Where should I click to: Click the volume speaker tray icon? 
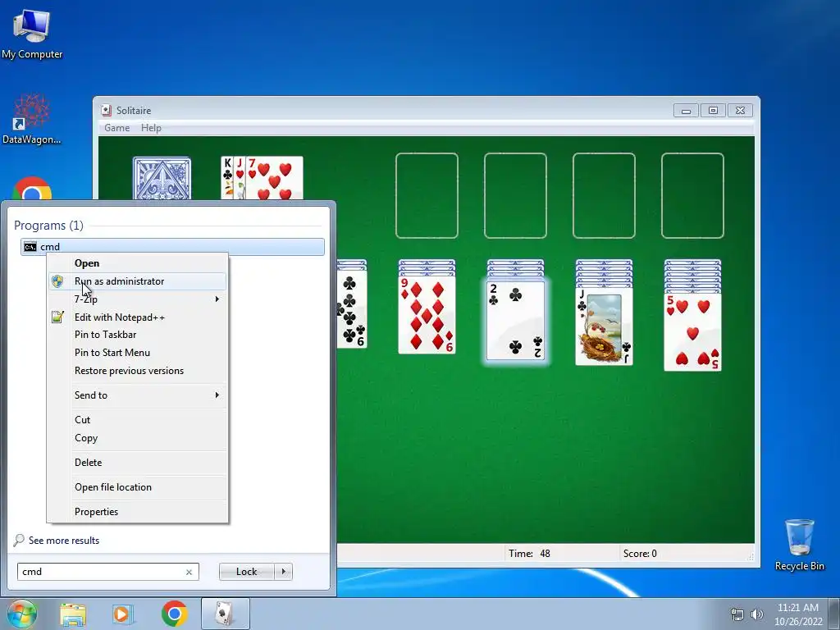click(757, 614)
